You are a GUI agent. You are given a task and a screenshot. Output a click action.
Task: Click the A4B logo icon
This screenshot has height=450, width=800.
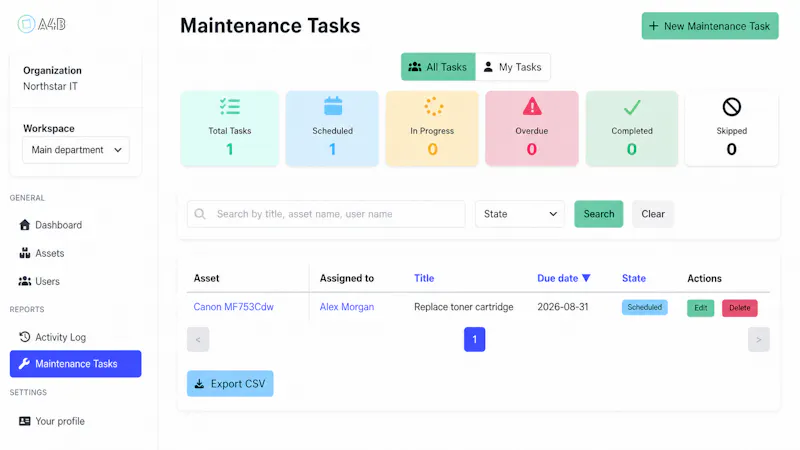tap(26, 24)
